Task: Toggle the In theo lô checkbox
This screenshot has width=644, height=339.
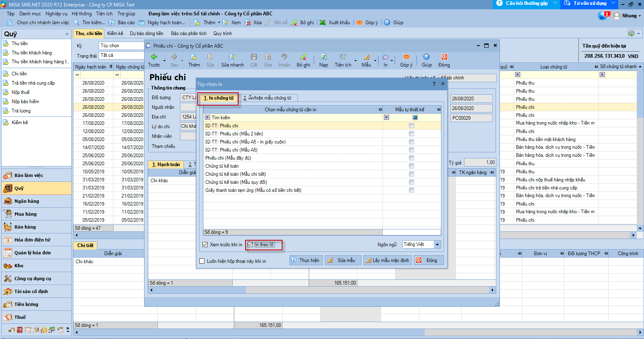Action: tap(250, 245)
